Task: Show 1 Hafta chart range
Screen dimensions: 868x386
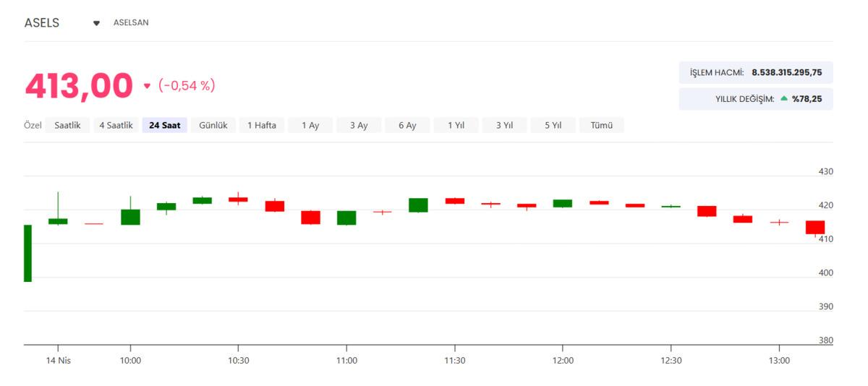Action: pyautogui.click(x=261, y=125)
